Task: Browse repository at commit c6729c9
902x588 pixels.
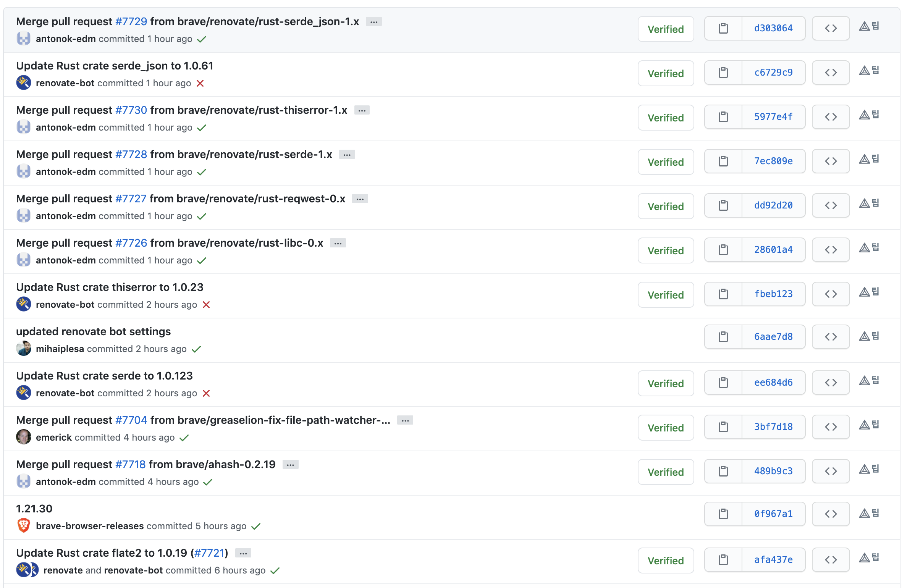Action: (x=831, y=73)
